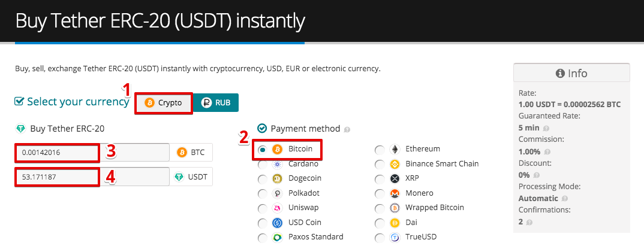The width and height of the screenshot is (644, 246).
Task: Click the rate text 1.00 USDT = 0.00002562 BTC
Action: 570,105
